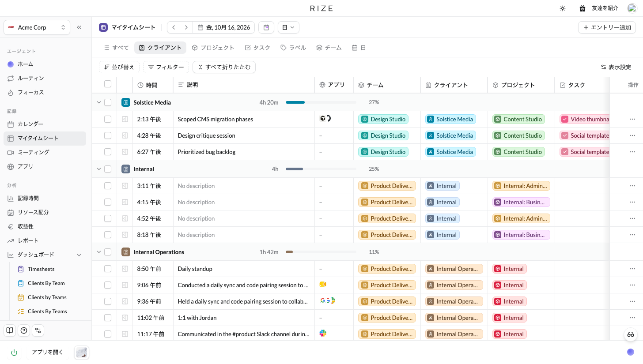Switch to the プロジェクト tab
Viewport: 643px width, 364px height.
pyautogui.click(x=213, y=48)
